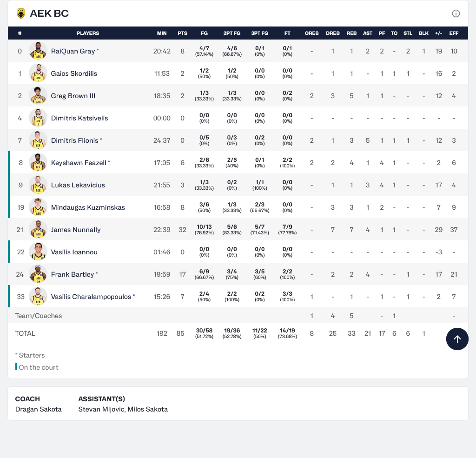Sort by the PTS column header
This screenshot has height=458, width=476.
click(x=182, y=33)
